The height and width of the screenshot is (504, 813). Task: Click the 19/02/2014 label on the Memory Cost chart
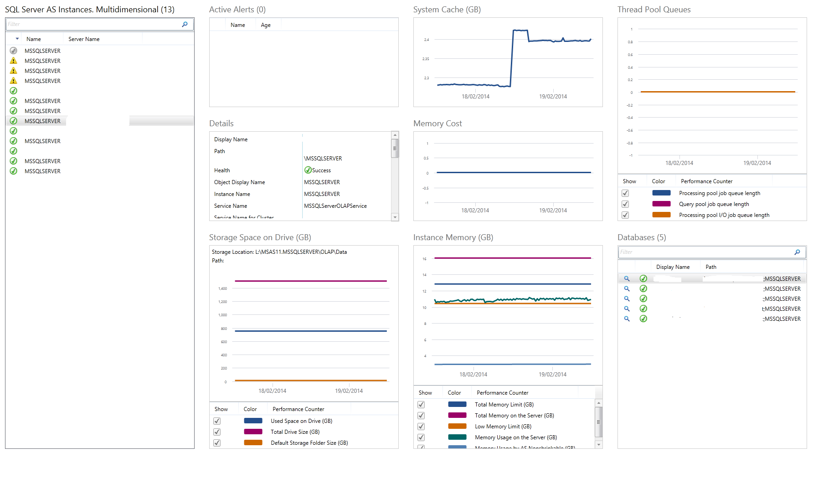click(553, 211)
